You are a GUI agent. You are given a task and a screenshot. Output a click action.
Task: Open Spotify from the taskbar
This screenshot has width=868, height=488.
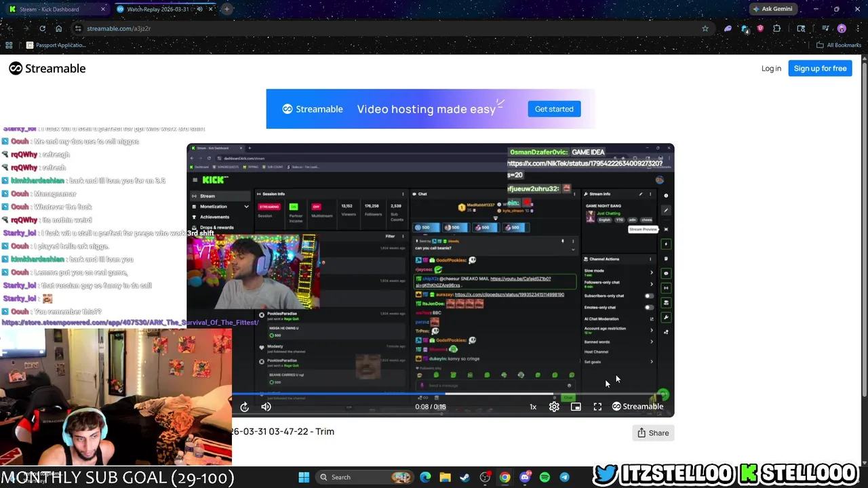(x=545, y=477)
